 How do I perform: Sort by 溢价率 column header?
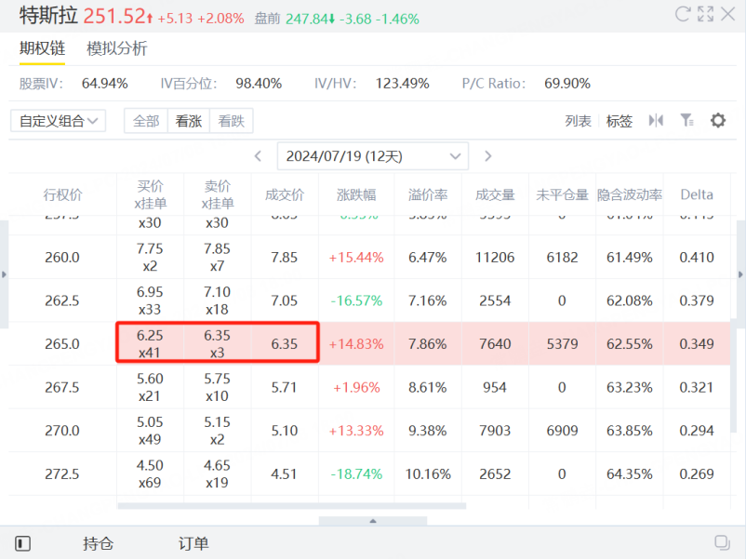pyautogui.click(x=428, y=194)
